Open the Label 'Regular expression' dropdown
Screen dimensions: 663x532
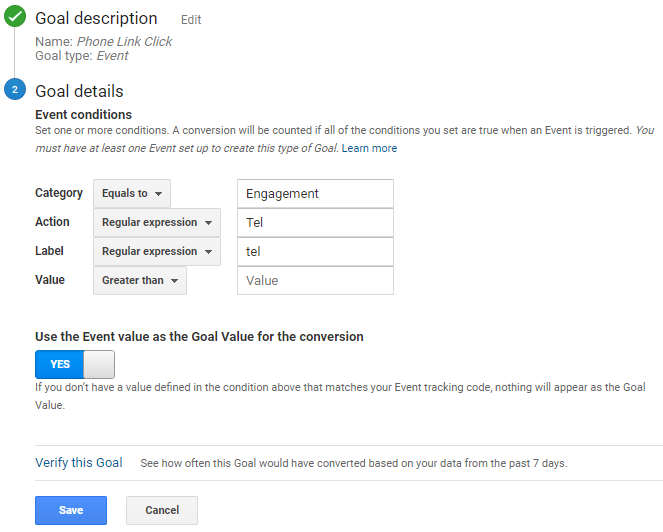click(156, 251)
